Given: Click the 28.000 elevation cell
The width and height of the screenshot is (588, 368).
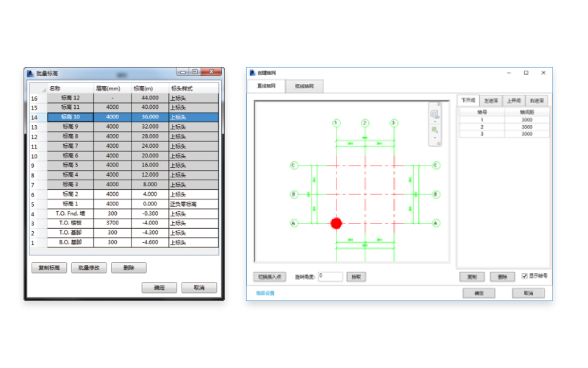Looking at the screenshot, I should click(x=150, y=136).
